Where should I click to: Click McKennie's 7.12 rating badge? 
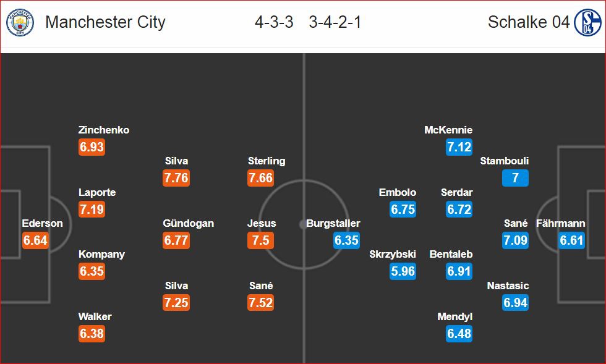point(459,147)
